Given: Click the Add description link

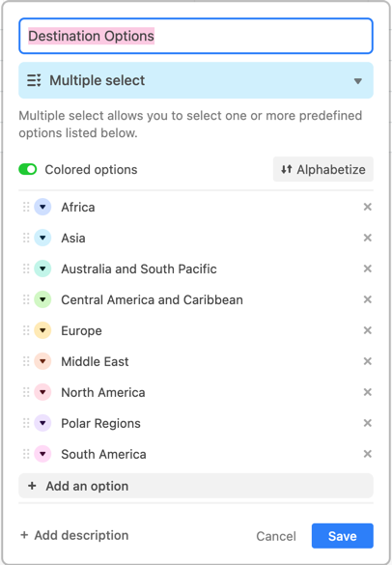Looking at the screenshot, I should (x=74, y=535).
